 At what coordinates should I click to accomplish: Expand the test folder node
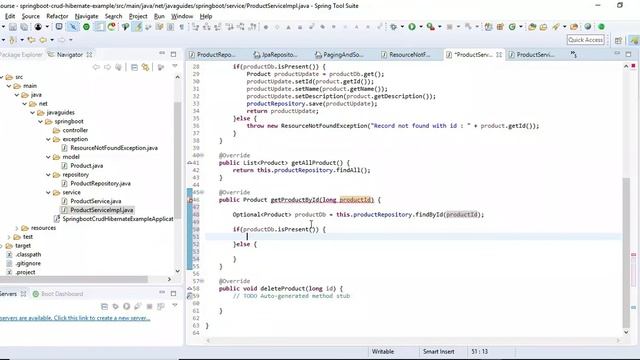coord(9,237)
